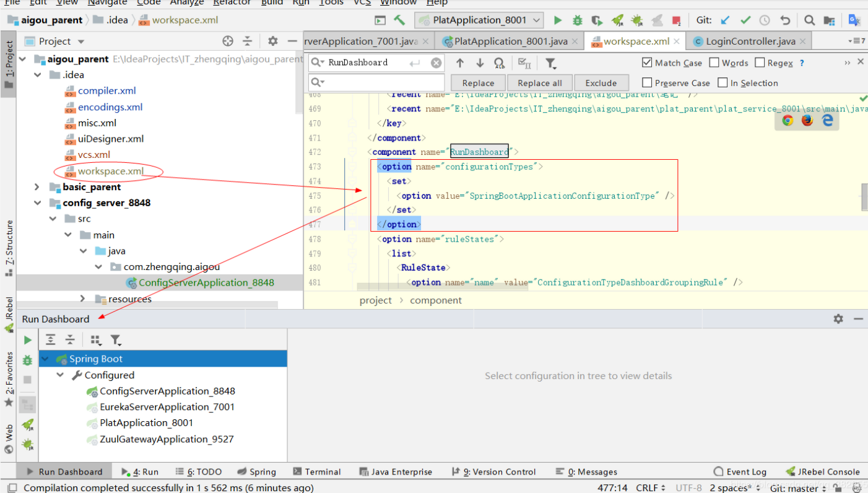
Task: Click the Git Revert arrow icon
Action: [x=785, y=20]
